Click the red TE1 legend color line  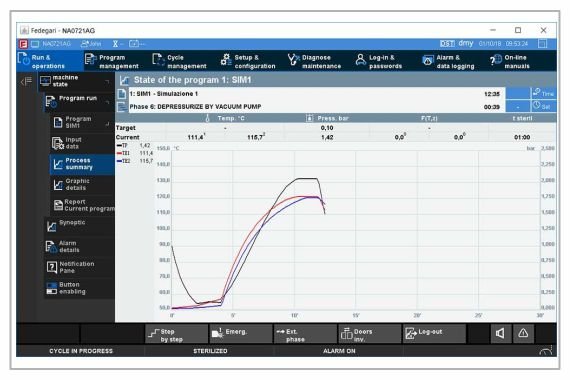(119, 153)
